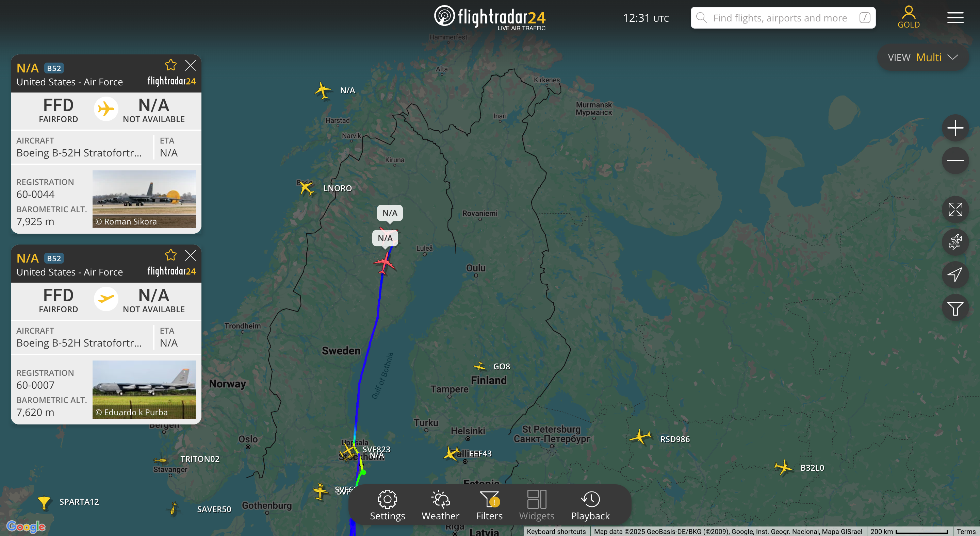Open the Weather overlay panel

pyautogui.click(x=440, y=505)
